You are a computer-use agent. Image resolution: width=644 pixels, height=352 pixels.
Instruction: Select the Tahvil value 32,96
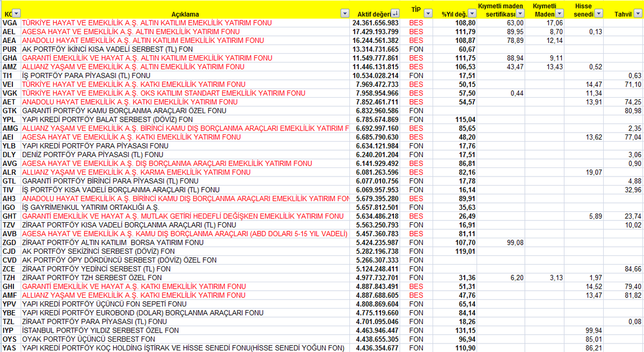[632, 190]
